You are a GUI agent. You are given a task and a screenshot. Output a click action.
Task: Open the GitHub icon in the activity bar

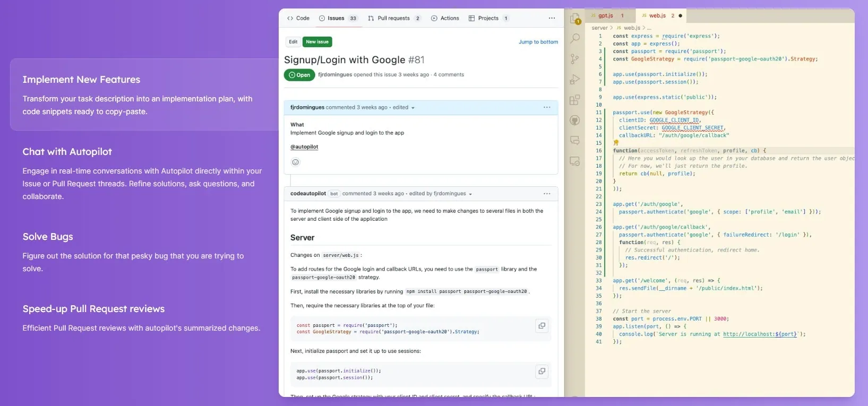click(575, 120)
